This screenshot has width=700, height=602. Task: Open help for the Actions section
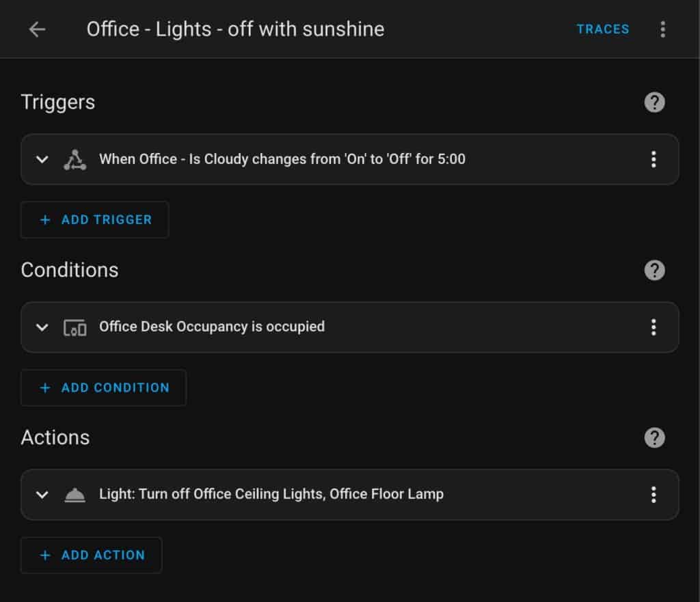(x=654, y=438)
